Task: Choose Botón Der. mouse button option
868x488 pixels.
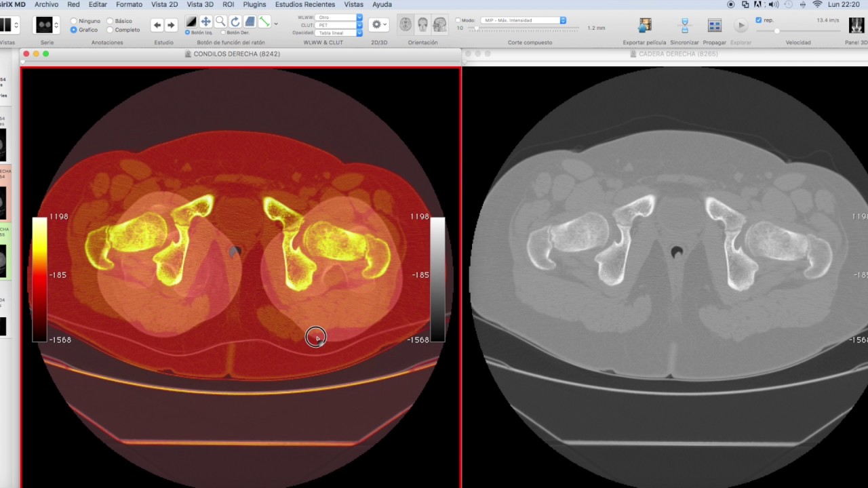Action: tap(223, 33)
